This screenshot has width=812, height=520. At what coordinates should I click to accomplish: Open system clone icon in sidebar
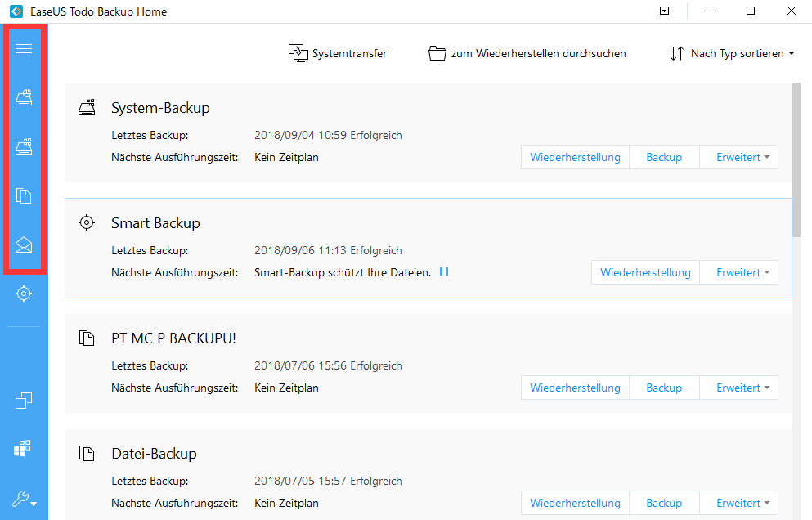point(24,448)
